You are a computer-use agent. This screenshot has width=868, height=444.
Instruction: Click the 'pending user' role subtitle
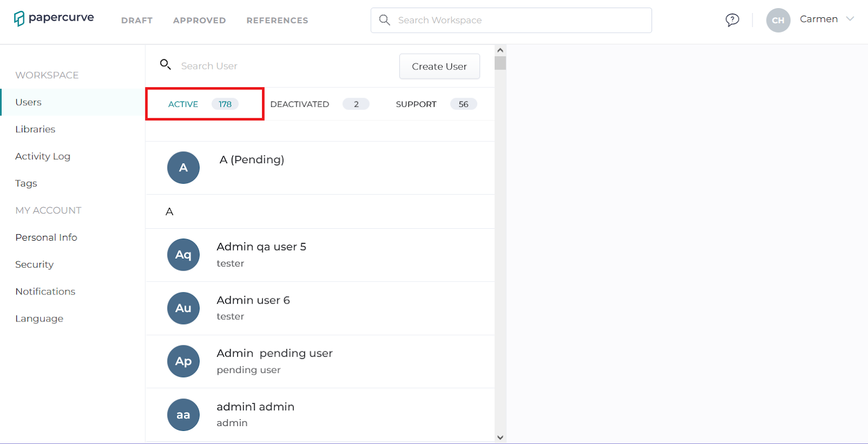pyautogui.click(x=248, y=370)
